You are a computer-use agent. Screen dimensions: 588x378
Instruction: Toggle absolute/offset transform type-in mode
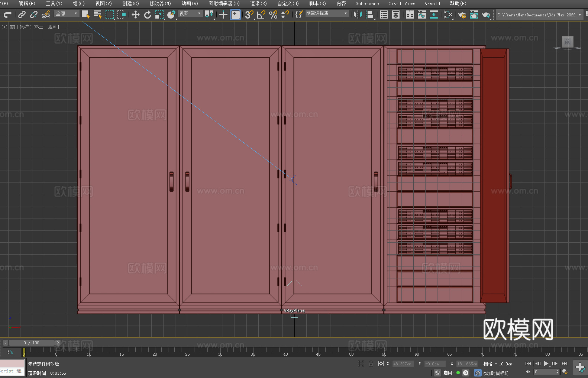click(x=381, y=364)
